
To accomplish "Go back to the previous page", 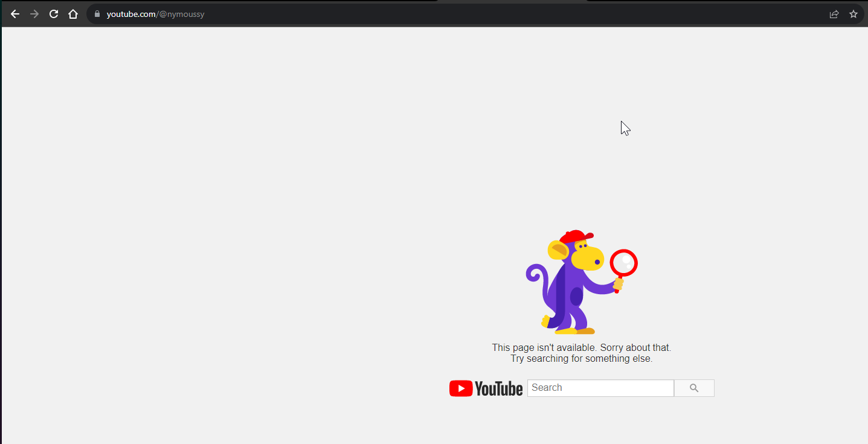I will point(15,14).
